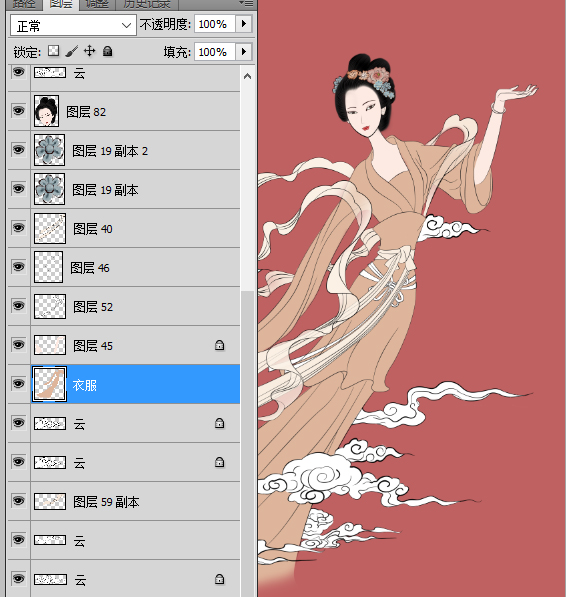The image size is (566, 597).
Task: Switch to the 历史记录 tab
Action: click(x=147, y=4)
